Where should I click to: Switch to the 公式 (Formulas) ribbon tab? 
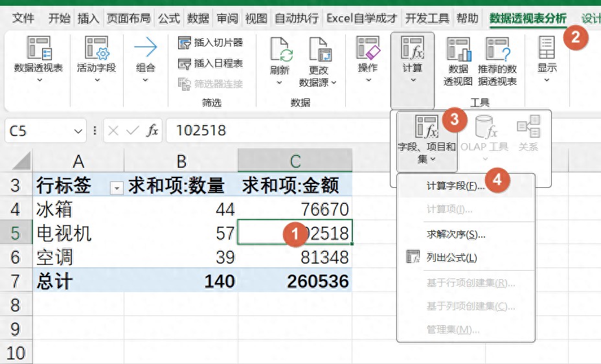tap(169, 18)
